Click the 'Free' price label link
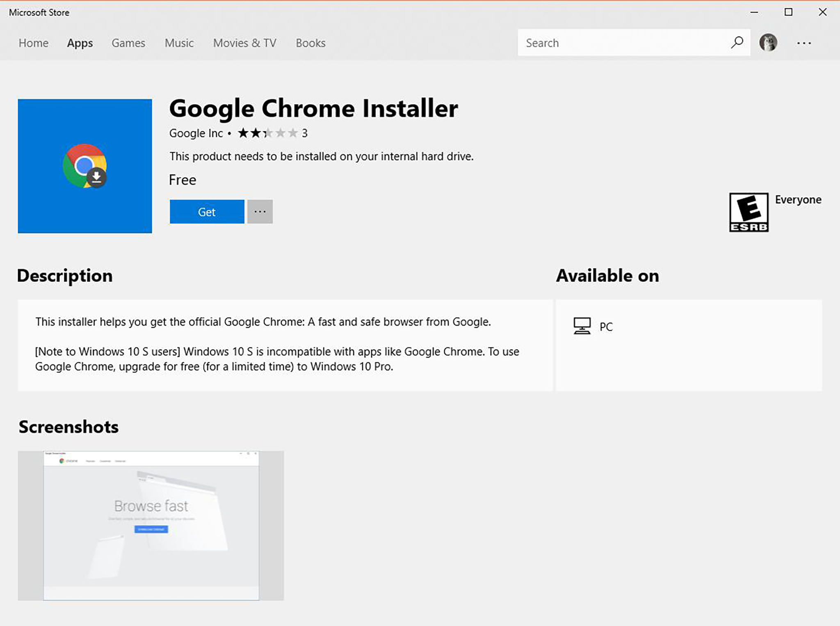The image size is (840, 626). pos(183,180)
